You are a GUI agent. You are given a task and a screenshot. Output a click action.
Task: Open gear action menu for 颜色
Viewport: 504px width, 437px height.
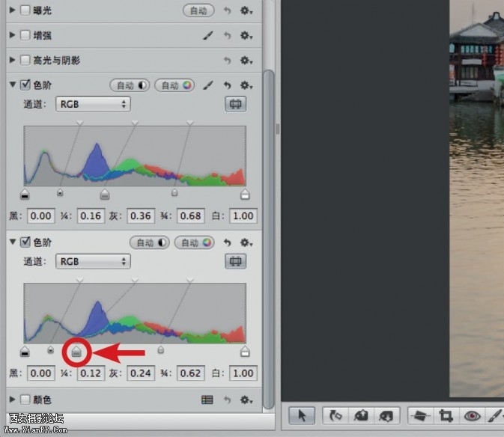[x=246, y=400]
